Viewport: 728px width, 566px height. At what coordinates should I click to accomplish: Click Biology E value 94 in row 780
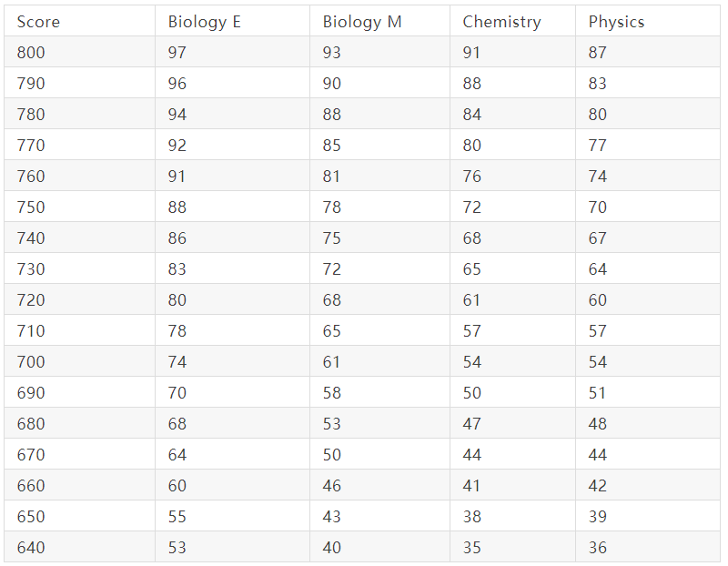pos(177,115)
